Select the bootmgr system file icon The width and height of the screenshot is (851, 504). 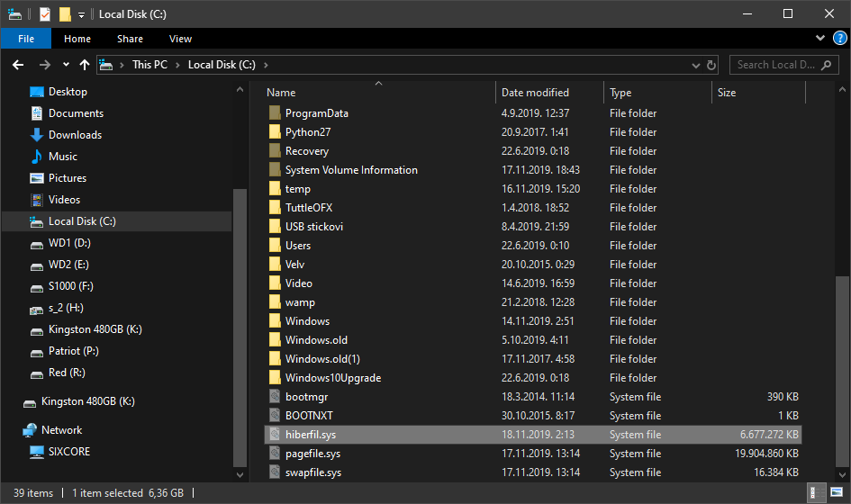pos(276,397)
